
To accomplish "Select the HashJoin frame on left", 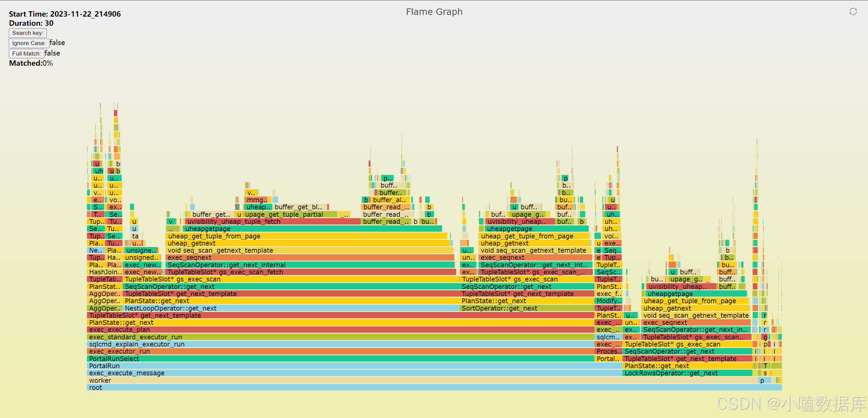I will [x=104, y=272].
